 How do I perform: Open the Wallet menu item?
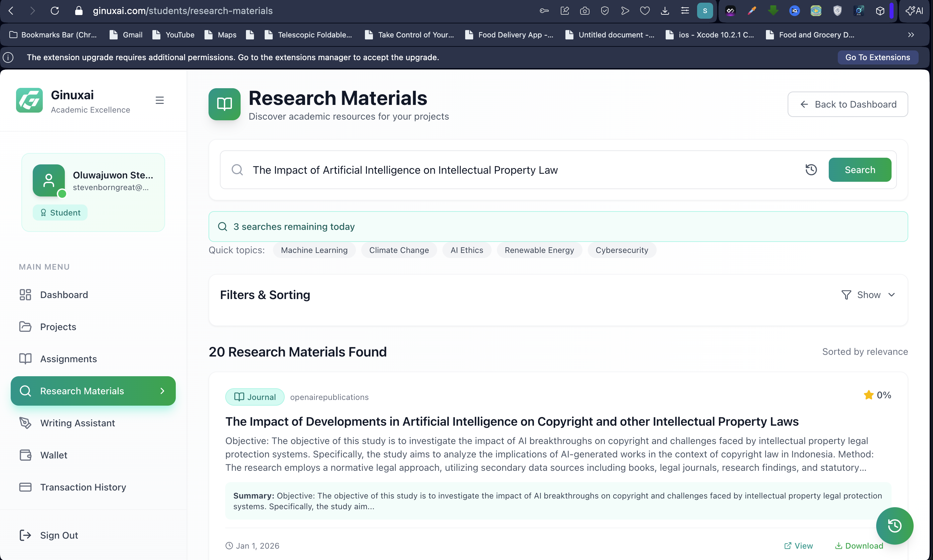pyautogui.click(x=53, y=455)
